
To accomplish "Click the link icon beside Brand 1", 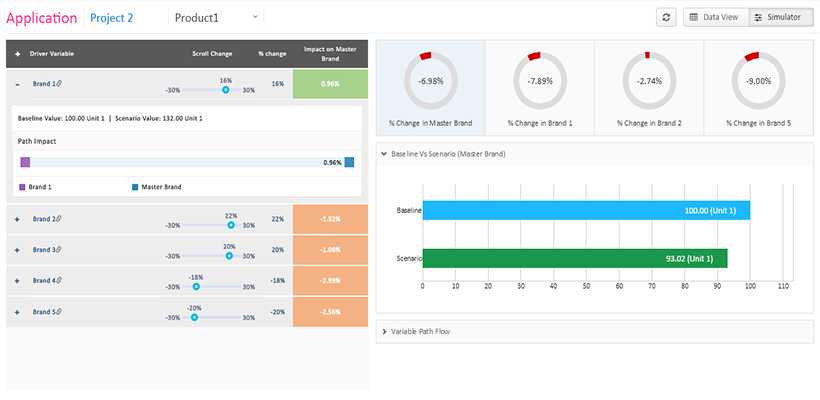I will pyautogui.click(x=59, y=84).
